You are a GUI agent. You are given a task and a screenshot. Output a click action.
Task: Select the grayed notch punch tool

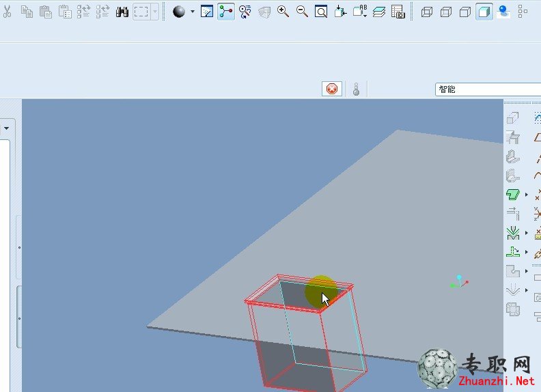pos(513,271)
